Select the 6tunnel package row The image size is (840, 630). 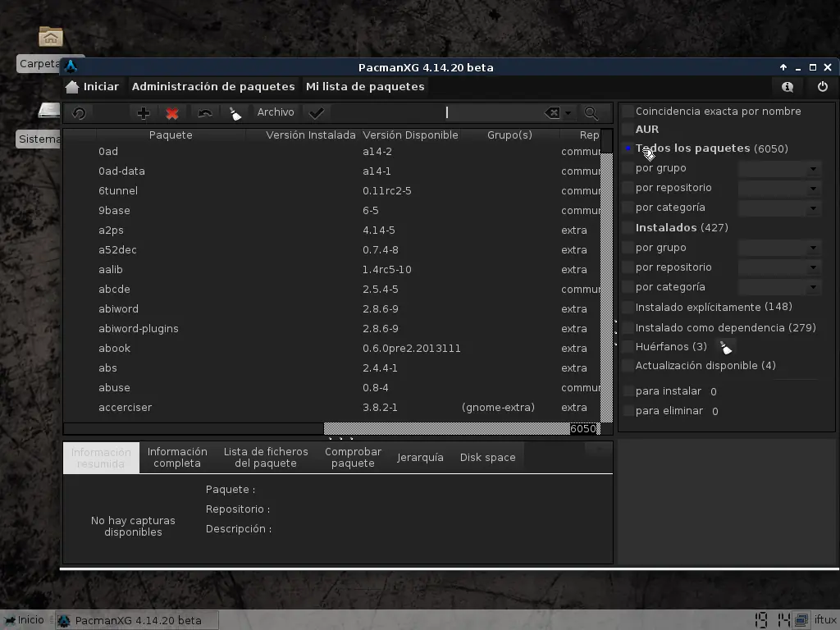click(331, 190)
